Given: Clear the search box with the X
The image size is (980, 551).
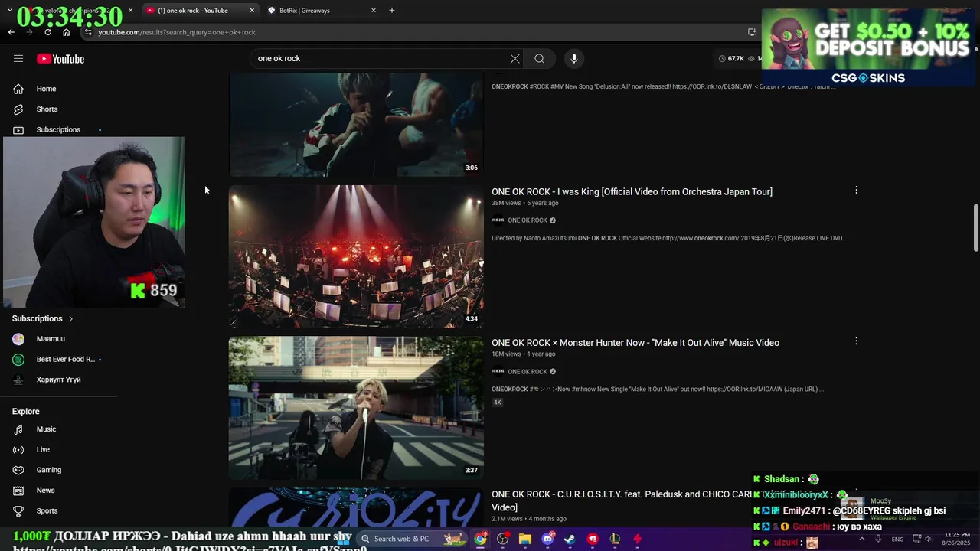Looking at the screenshot, I should [x=514, y=58].
